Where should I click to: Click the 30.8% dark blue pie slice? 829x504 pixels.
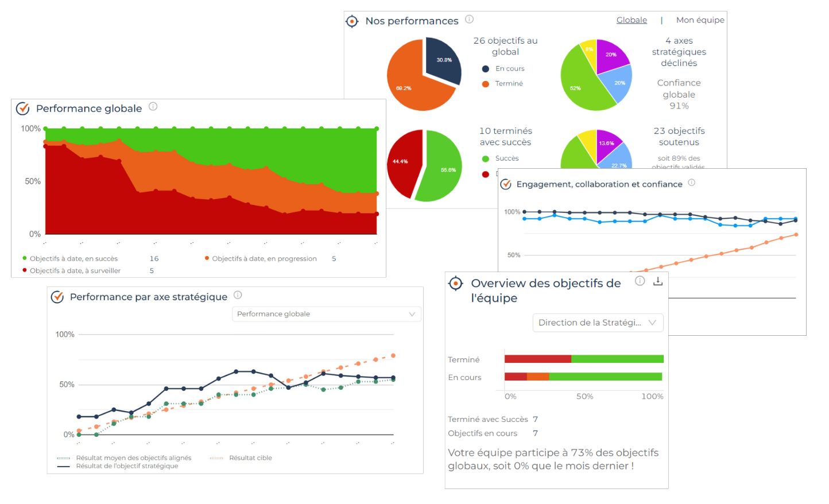pos(444,60)
